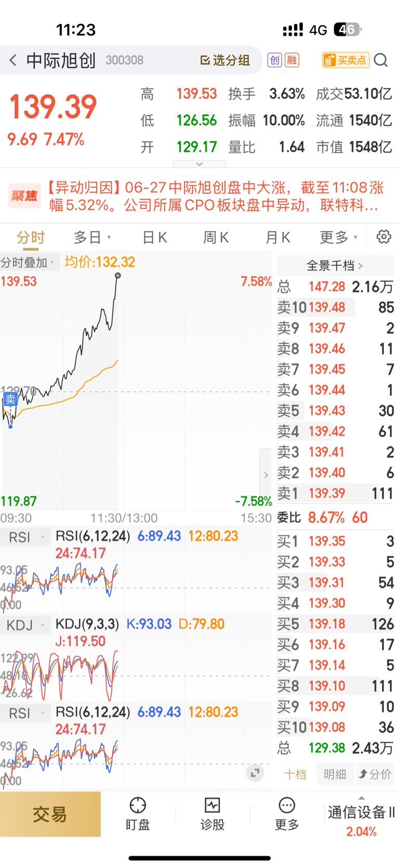
Task: Tap the 创 board badge
Action: 274,60
